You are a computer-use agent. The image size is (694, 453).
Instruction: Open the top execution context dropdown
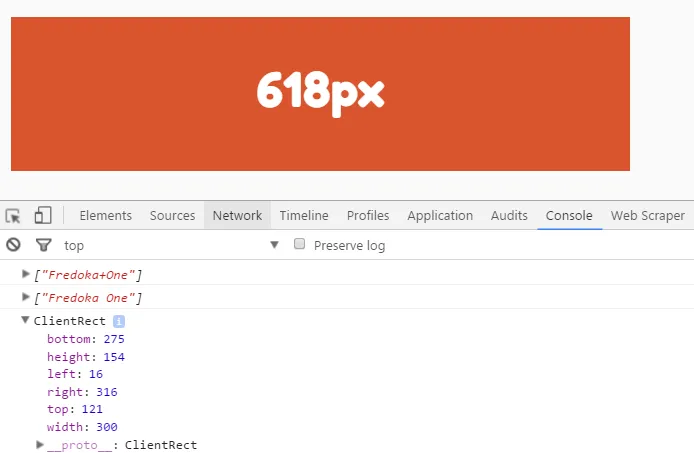[171, 245]
